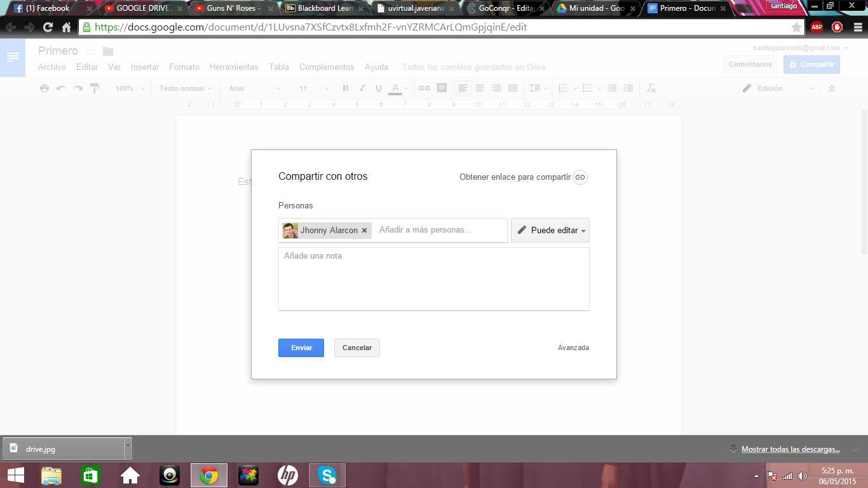
Task: Reload the page with the refresh icon
Action: [x=48, y=27]
